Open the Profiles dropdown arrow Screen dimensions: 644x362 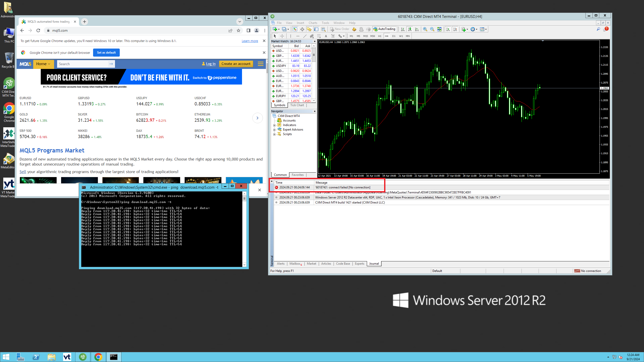pyautogui.click(x=288, y=29)
